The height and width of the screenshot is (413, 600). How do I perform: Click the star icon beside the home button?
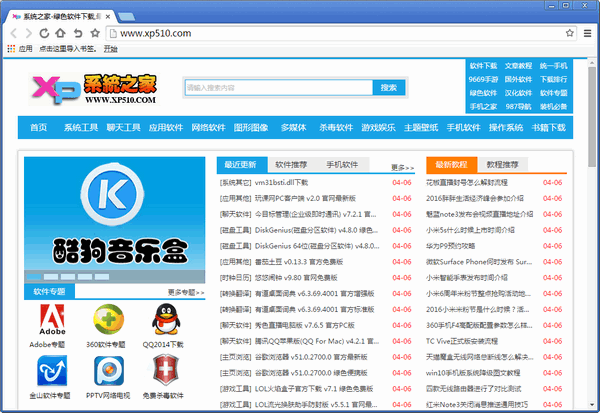click(x=95, y=33)
